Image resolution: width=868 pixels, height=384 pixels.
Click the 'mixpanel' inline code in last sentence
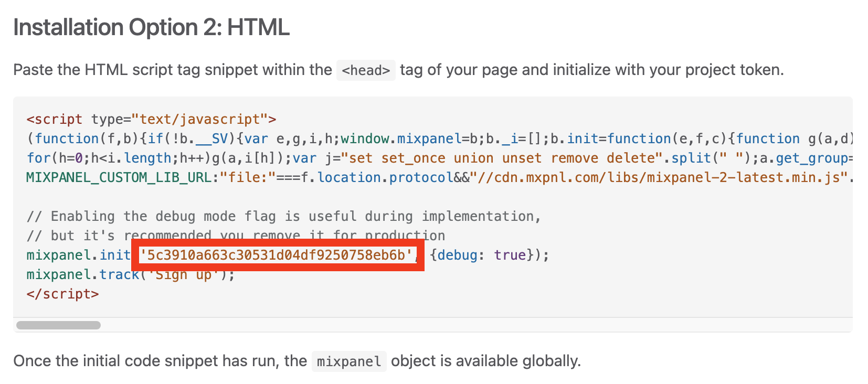click(x=349, y=361)
